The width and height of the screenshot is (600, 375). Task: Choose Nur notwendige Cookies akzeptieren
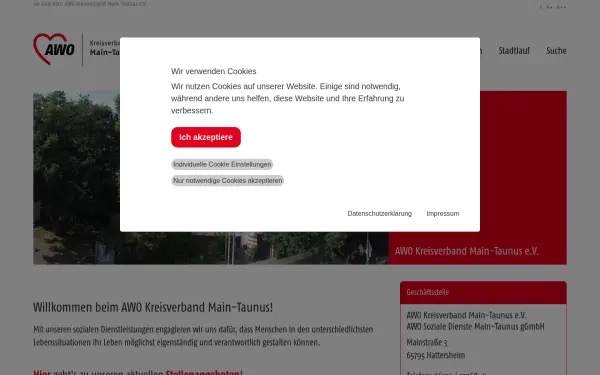tap(227, 180)
